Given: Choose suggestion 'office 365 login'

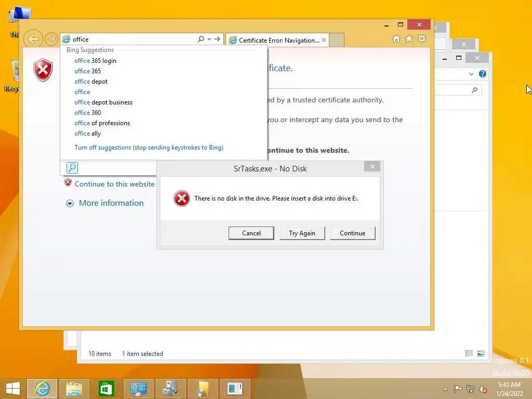Looking at the screenshot, I should click(96, 61).
